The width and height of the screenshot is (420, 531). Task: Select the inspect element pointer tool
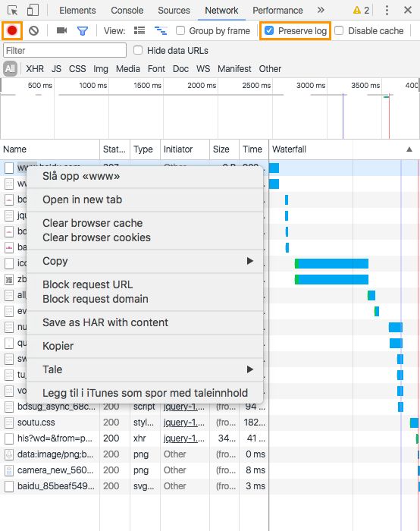pos(13,11)
